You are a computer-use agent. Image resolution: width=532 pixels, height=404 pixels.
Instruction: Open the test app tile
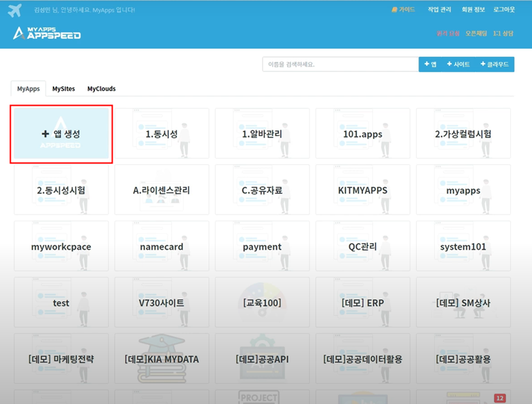[61, 303]
